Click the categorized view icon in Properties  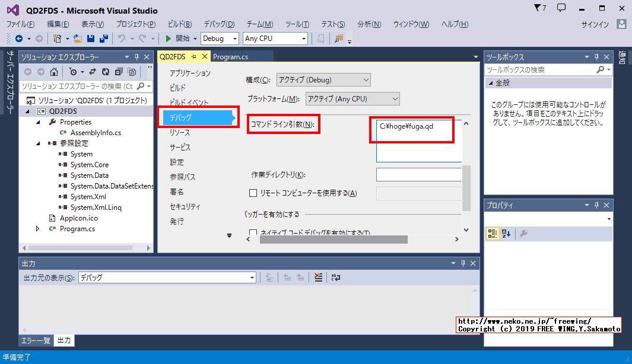(x=492, y=234)
